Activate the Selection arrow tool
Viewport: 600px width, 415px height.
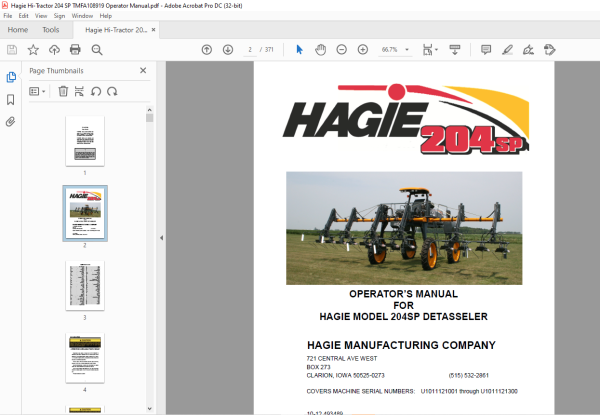click(x=299, y=50)
